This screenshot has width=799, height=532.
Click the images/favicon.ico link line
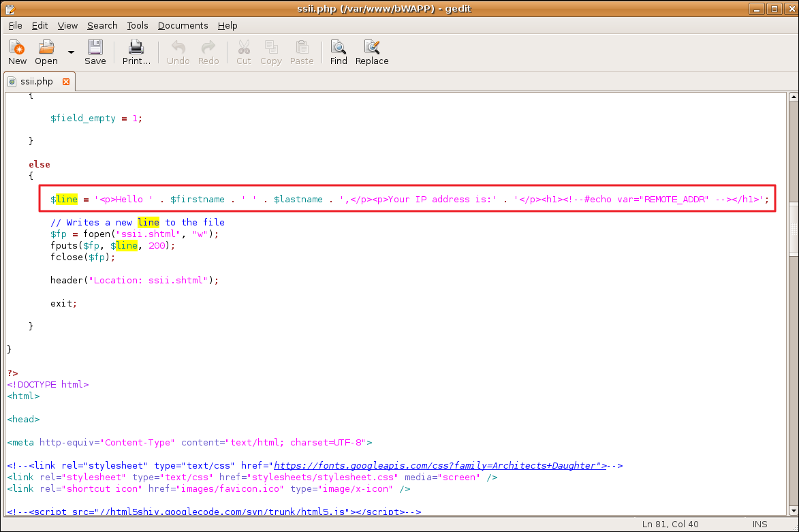pyautogui.click(x=208, y=488)
